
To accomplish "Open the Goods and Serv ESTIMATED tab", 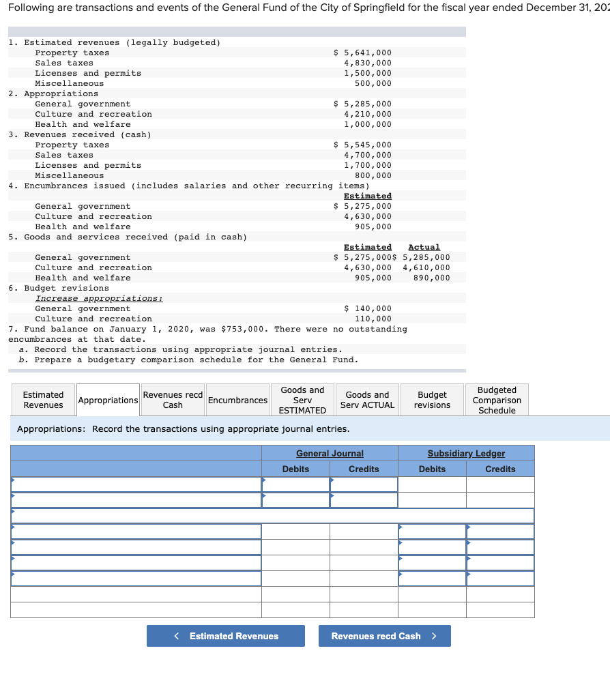I will 302,399.
